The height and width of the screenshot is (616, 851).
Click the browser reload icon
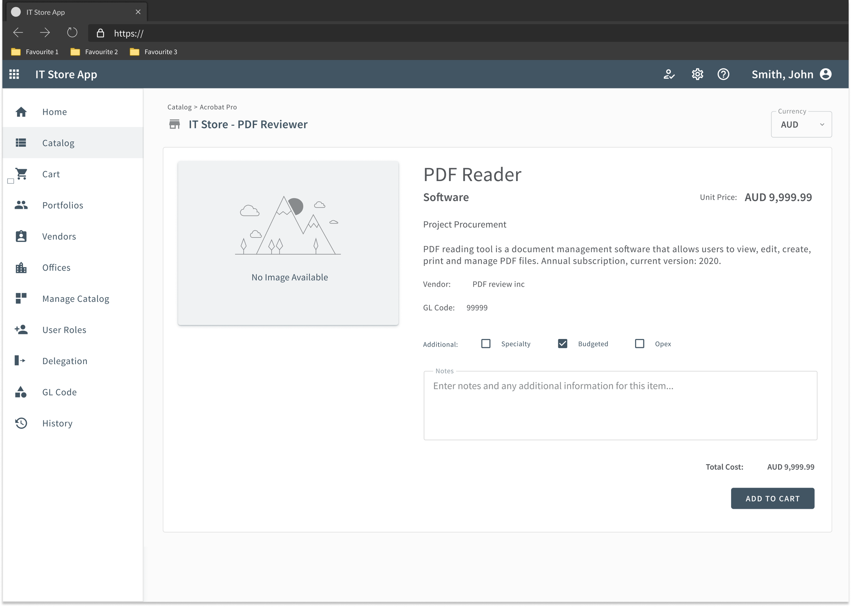(x=72, y=33)
